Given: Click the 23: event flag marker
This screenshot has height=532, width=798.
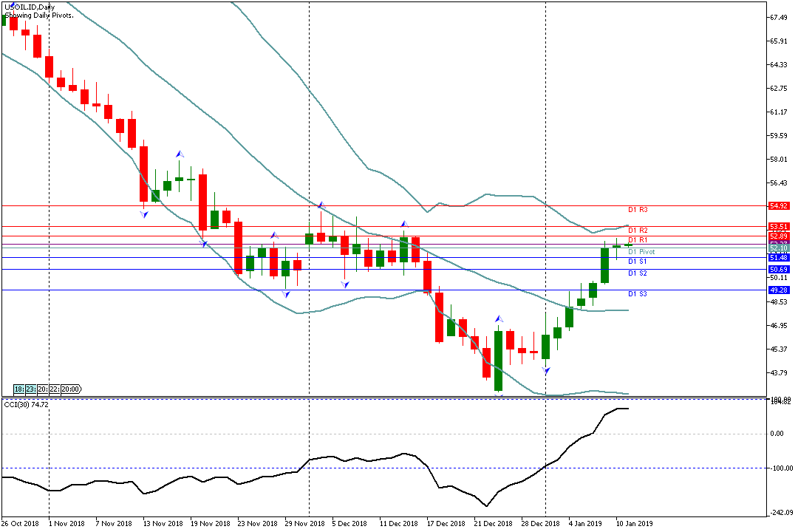Looking at the screenshot, I should point(30,389).
